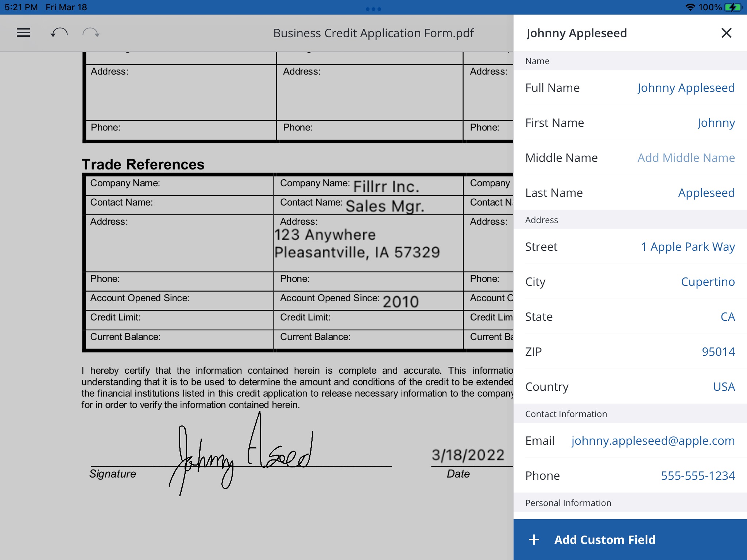Select email johnny.appleseed@apple.com
This screenshot has height=560, width=747.
[653, 441]
